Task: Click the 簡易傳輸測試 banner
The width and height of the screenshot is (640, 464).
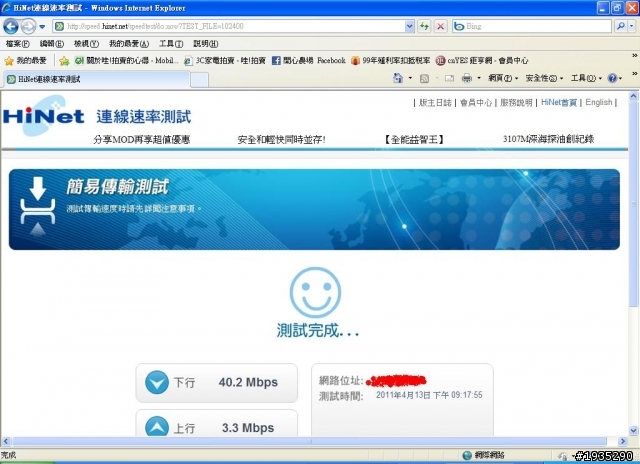Action: coord(314,209)
